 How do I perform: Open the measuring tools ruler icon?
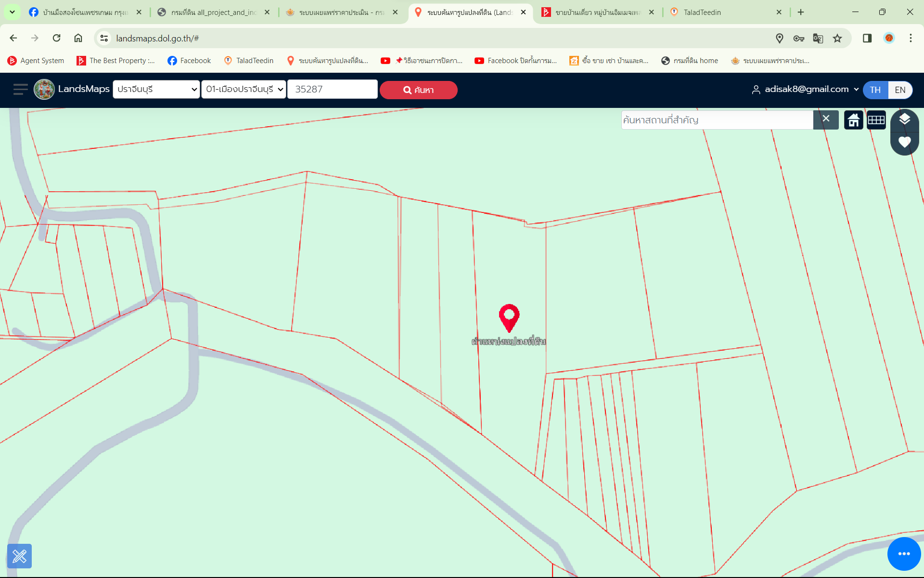[19, 556]
